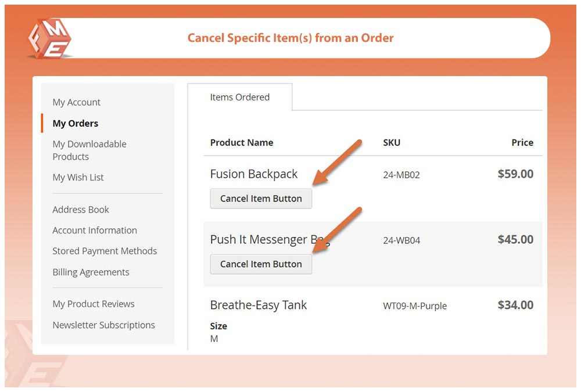The image size is (581, 392).
Task: Navigate to Account Information
Action: point(95,231)
